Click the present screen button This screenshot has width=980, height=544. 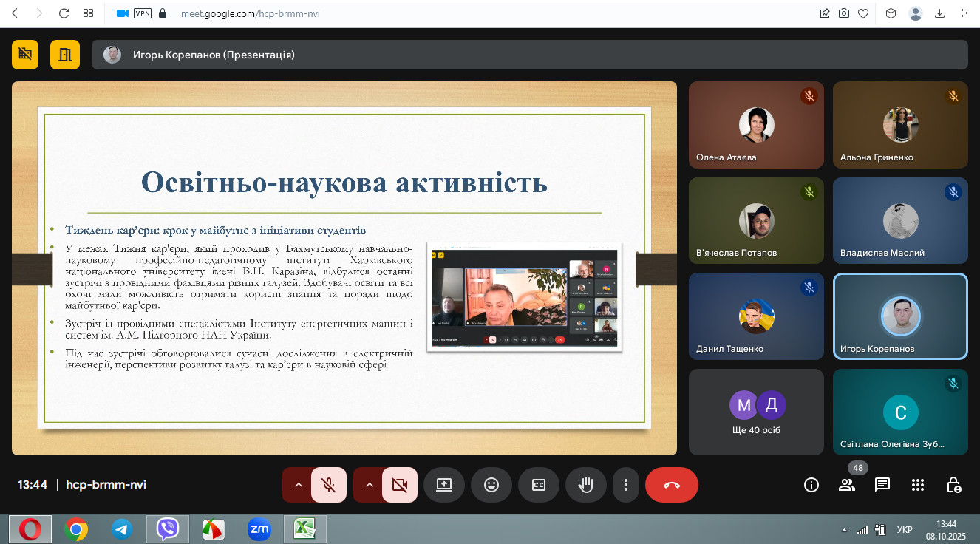pos(444,485)
